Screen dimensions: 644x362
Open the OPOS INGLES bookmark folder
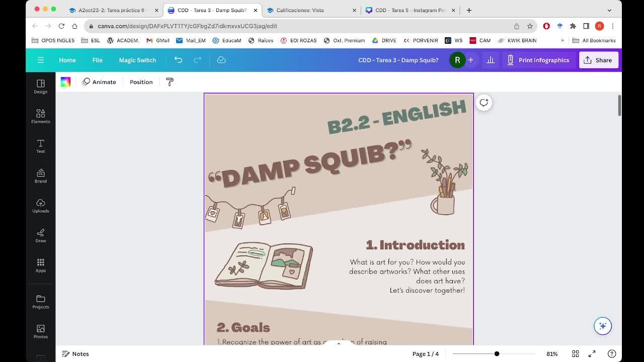pos(53,40)
